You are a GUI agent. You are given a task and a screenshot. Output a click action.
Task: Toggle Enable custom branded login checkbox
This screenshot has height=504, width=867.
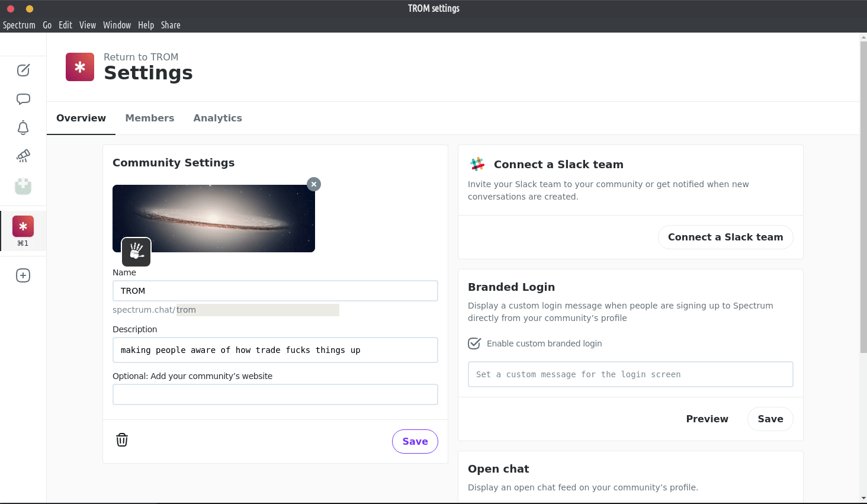click(474, 344)
